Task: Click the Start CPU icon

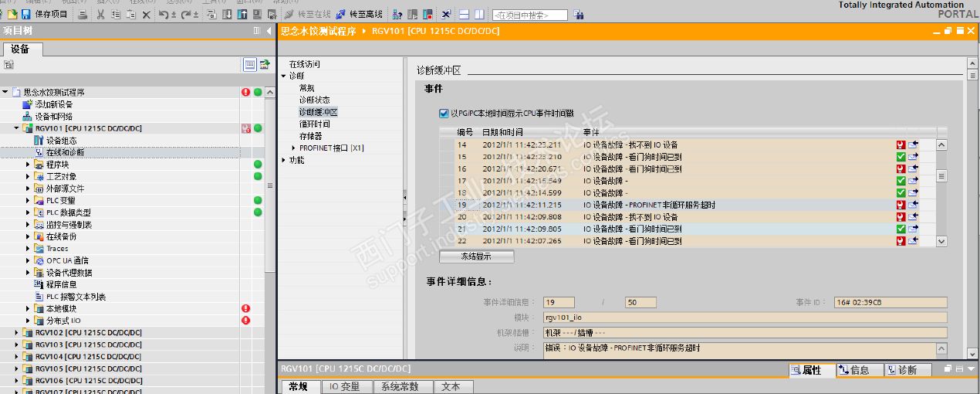Action: click(x=412, y=14)
